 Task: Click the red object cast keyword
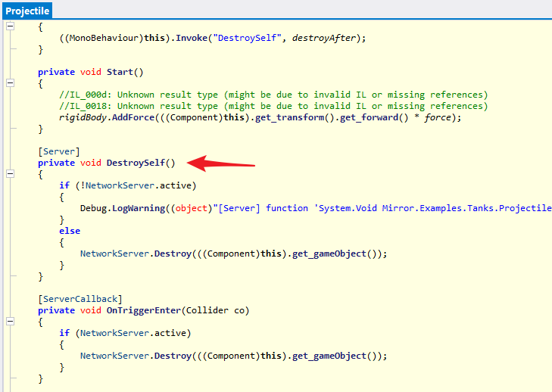click(191, 208)
